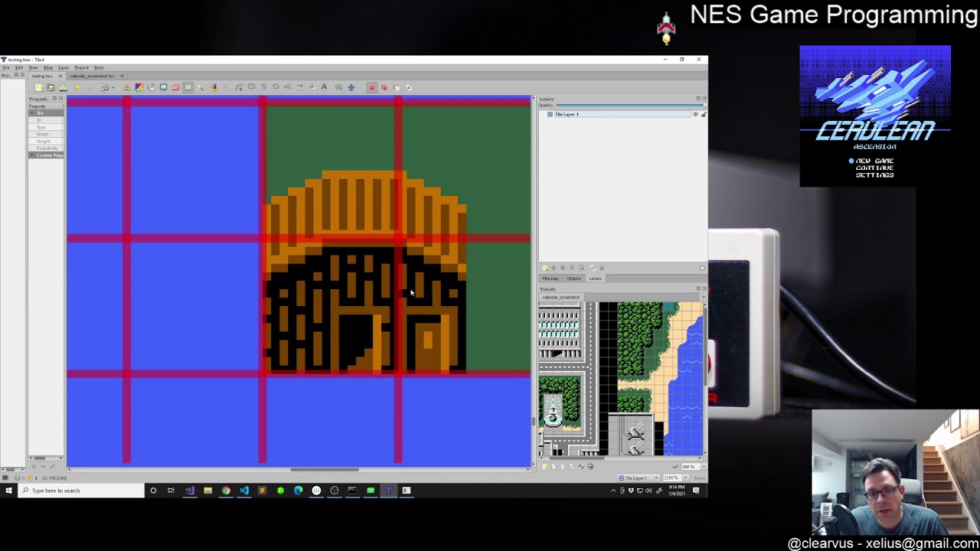Close the calendar_screenshot.tsx tab
The height and width of the screenshot is (551, 980).
coord(122,76)
